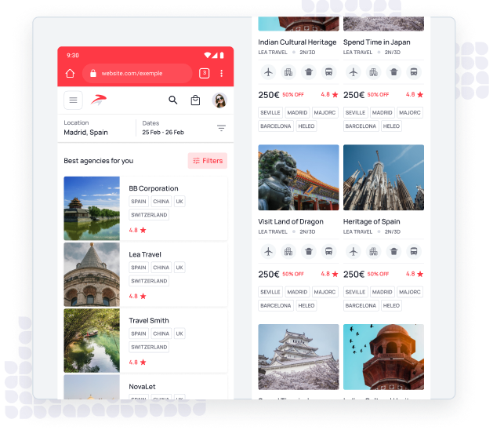
Task: Open the browser tabs counter showing 3
Action: tap(205, 74)
